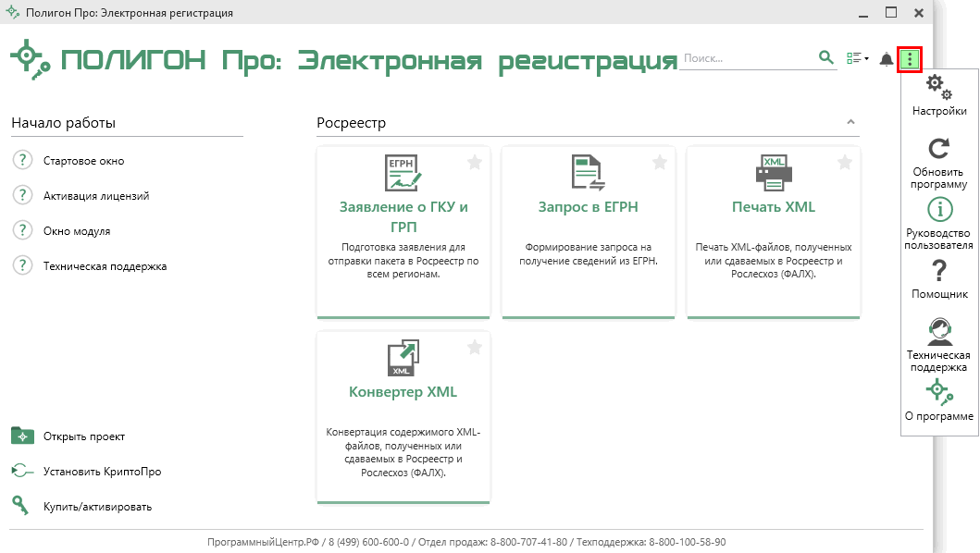
Task: Click the search magnifier icon
Action: point(826,57)
